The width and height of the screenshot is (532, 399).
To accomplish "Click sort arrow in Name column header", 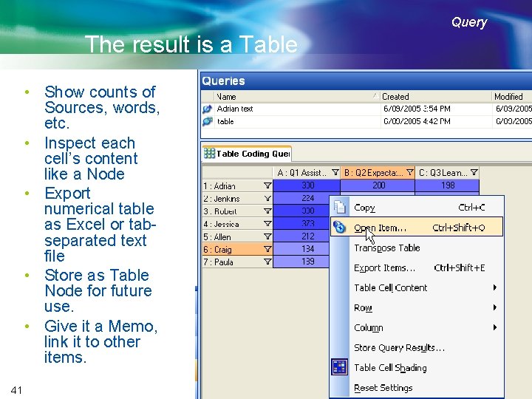I will [x=375, y=96].
